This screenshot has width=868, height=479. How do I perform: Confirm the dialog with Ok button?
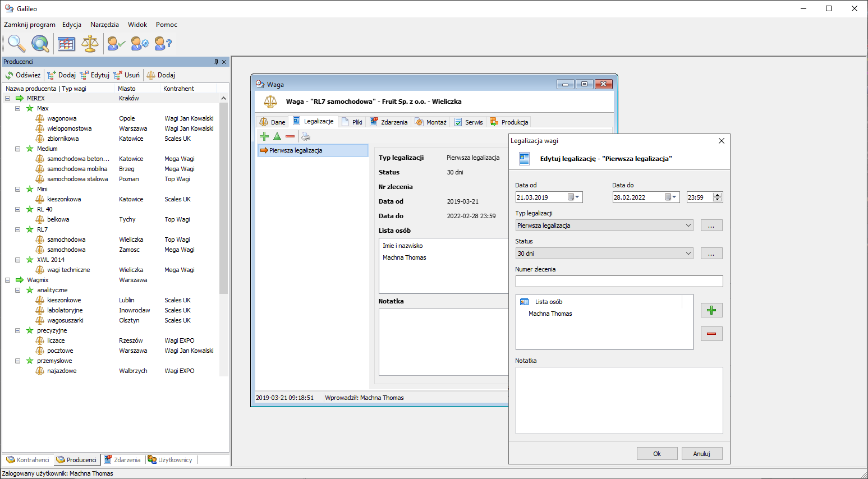[657, 454]
